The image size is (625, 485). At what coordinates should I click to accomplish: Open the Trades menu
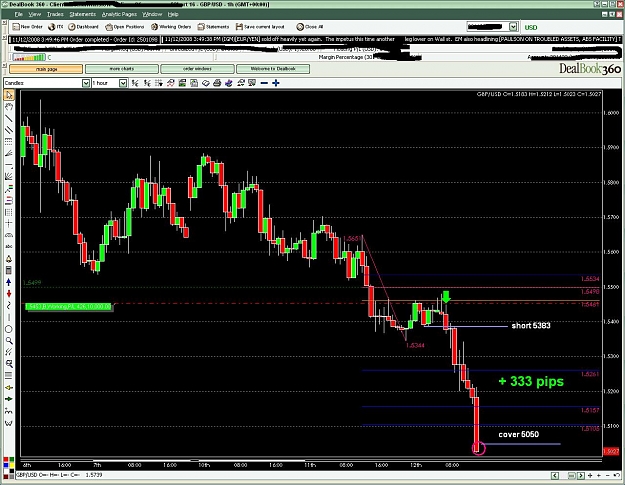coord(55,14)
